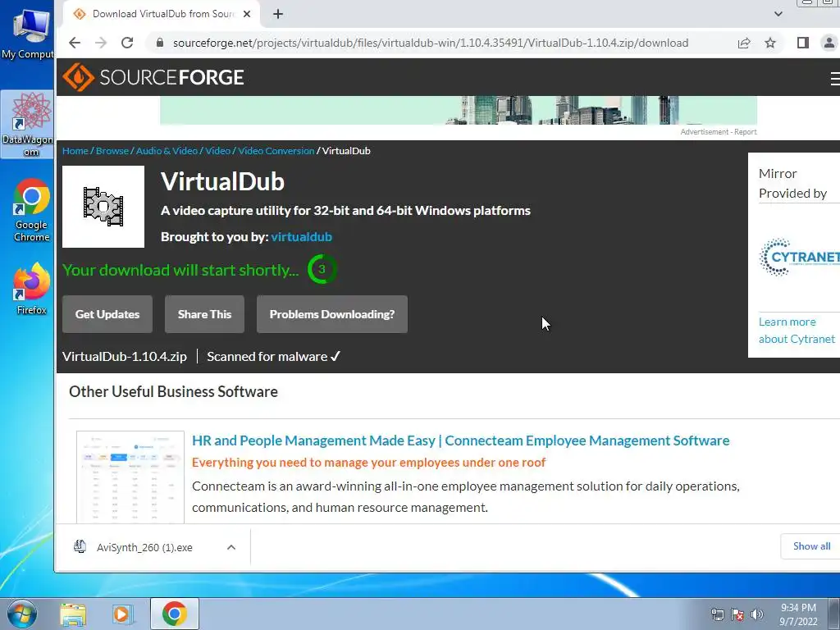Close the Download VirtualDub tab

click(247, 14)
